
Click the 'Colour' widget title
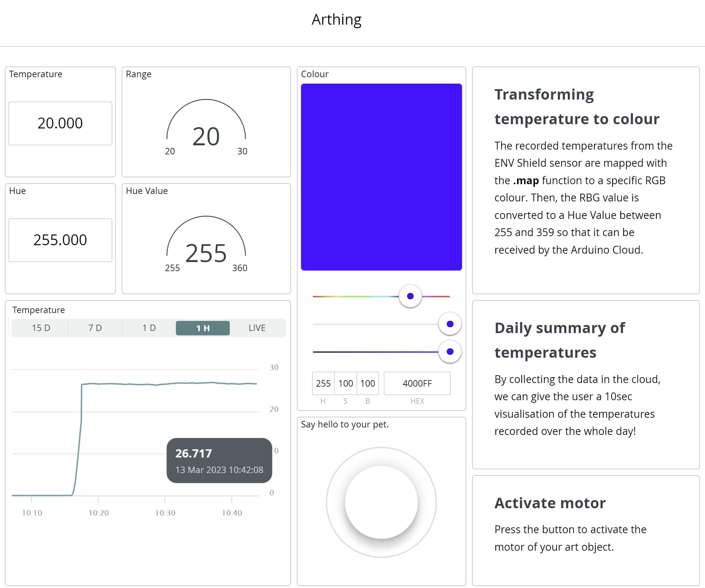click(x=315, y=74)
